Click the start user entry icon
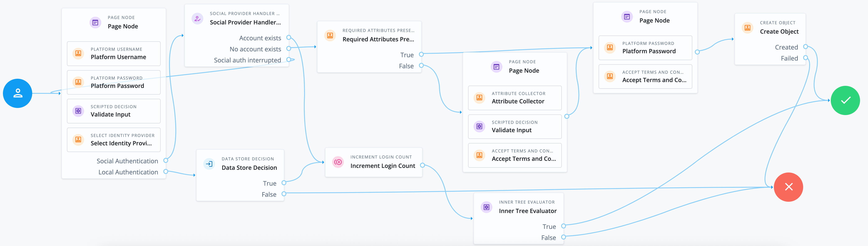 (x=17, y=93)
